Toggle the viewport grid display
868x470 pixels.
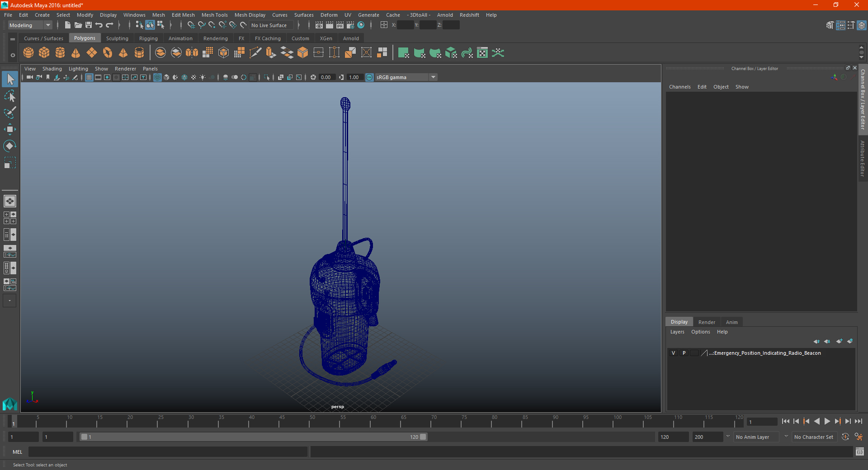coord(89,77)
